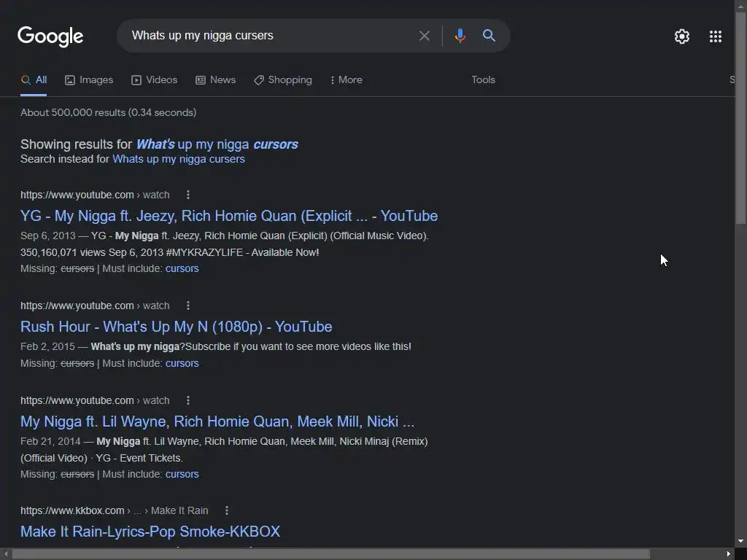Start voice search with microphone icon
Viewport: 747px width, 560px height.
point(460,36)
